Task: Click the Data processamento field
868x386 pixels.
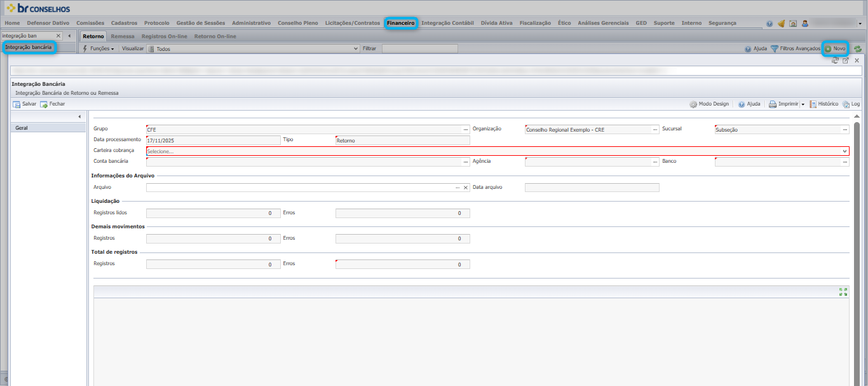Action: [x=213, y=140]
